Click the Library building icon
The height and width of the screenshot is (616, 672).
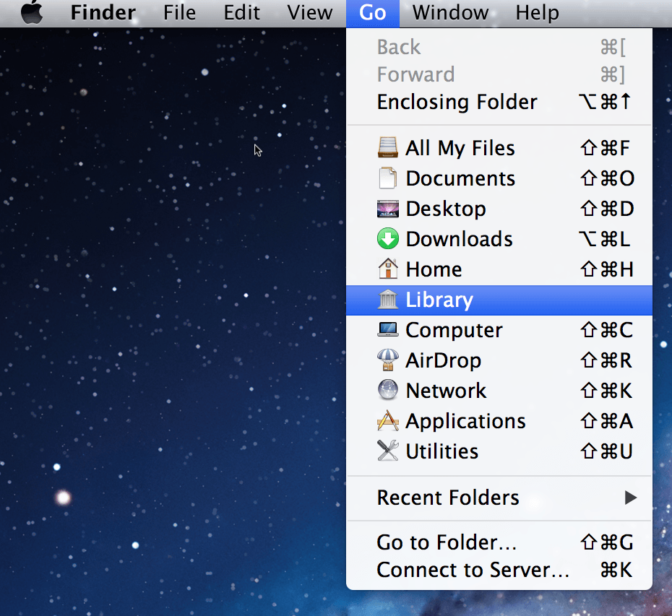click(x=388, y=300)
